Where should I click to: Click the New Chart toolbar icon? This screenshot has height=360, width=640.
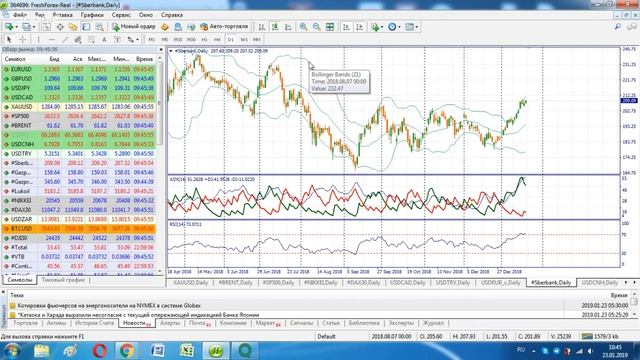[9, 27]
